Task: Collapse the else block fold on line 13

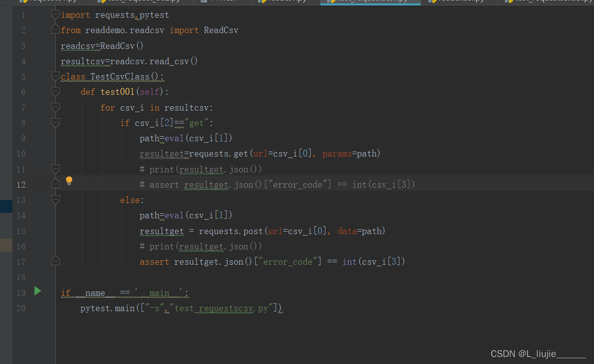Action: pos(55,200)
